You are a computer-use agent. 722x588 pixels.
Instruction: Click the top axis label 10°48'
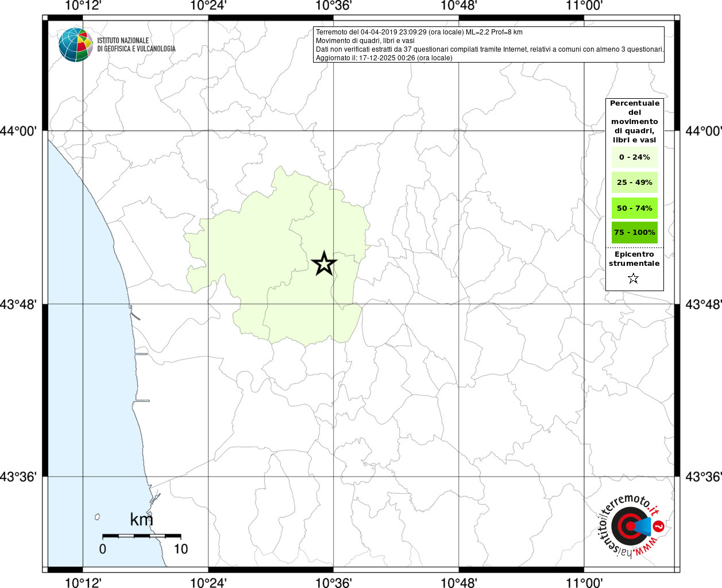pos(459,6)
